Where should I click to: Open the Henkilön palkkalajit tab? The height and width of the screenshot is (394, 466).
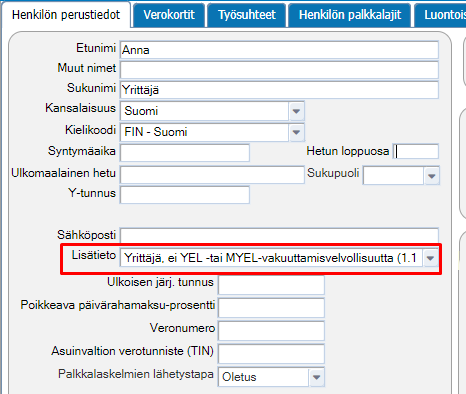click(x=350, y=15)
